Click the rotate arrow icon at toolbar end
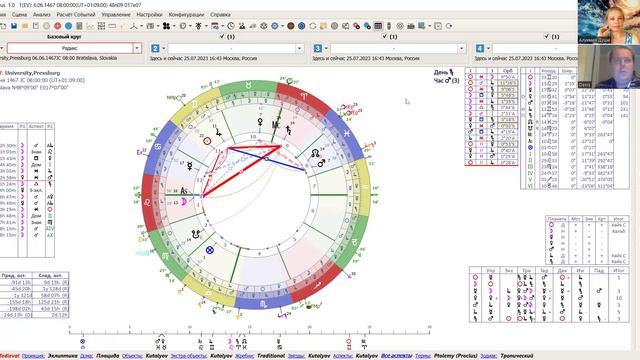 [x=449, y=26]
